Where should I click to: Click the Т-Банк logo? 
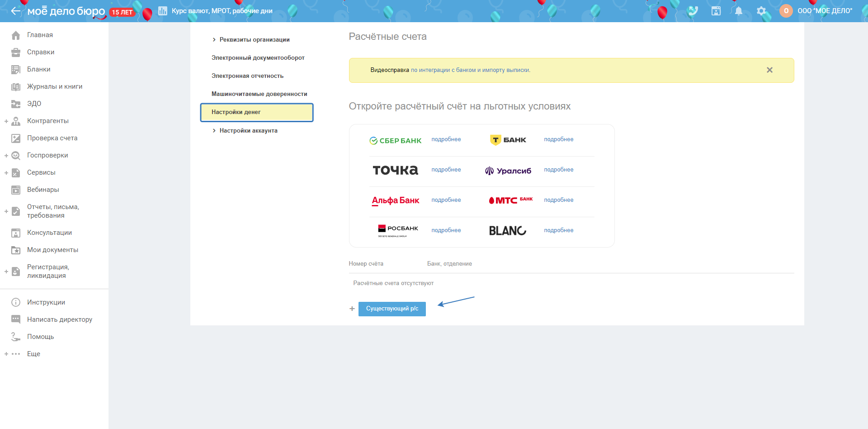pyautogui.click(x=508, y=140)
